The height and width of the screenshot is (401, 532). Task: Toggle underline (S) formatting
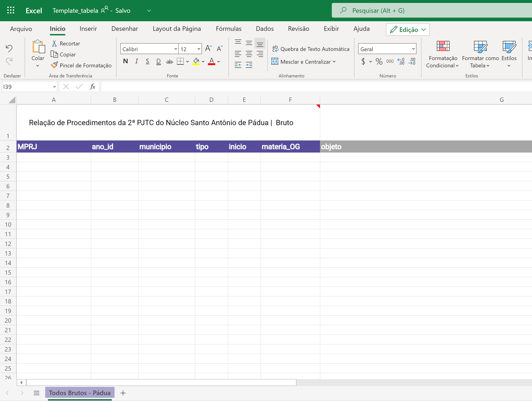147,61
